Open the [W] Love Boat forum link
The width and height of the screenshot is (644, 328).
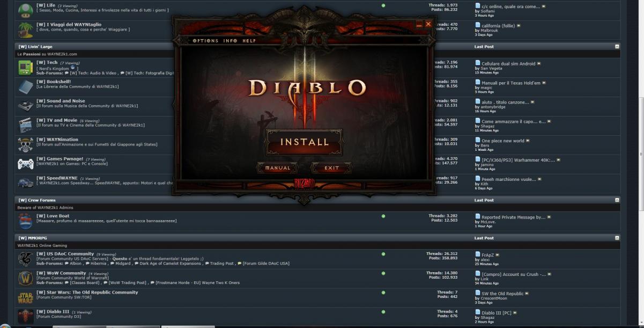[x=53, y=216]
